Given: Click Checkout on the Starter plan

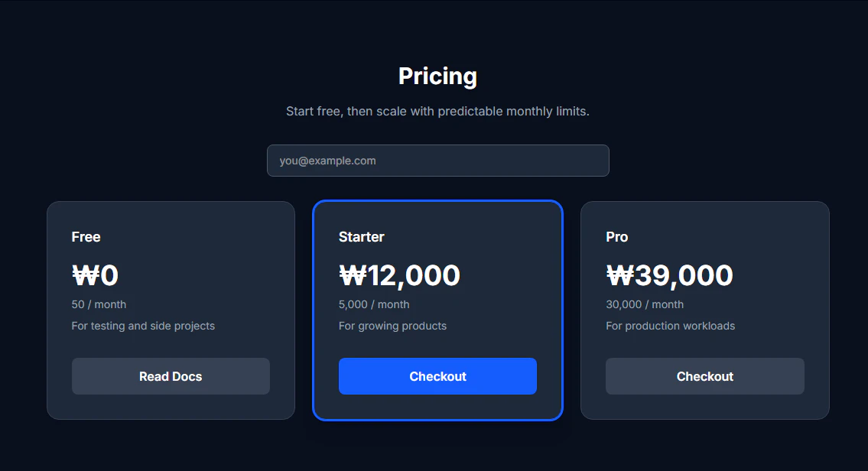Looking at the screenshot, I should 437,376.
